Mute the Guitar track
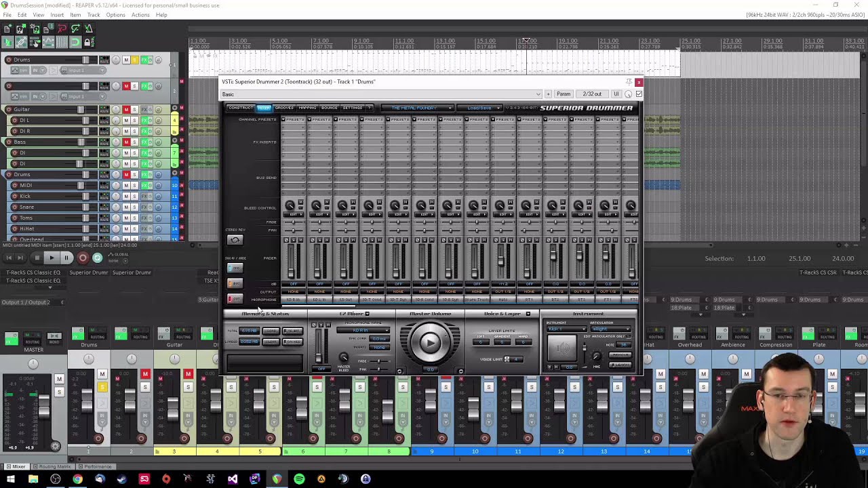Viewport: 868px width, 488px height. pyautogui.click(x=126, y=109)
